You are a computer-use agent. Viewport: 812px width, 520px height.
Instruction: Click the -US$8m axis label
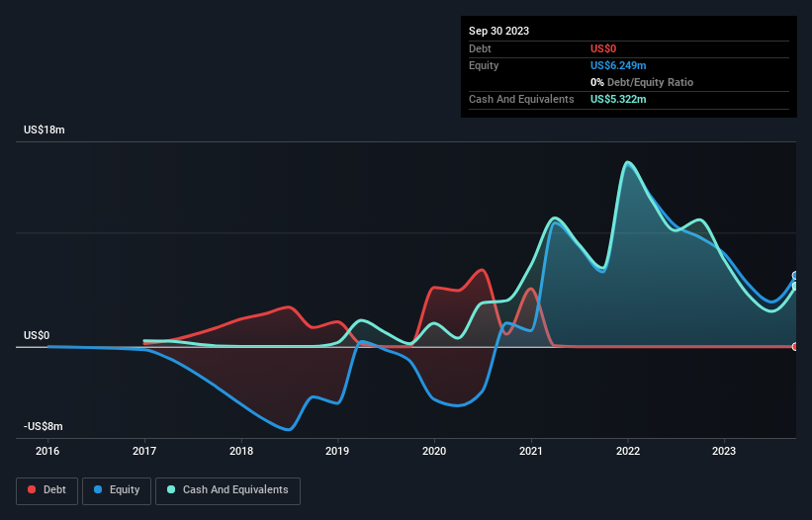43,426
